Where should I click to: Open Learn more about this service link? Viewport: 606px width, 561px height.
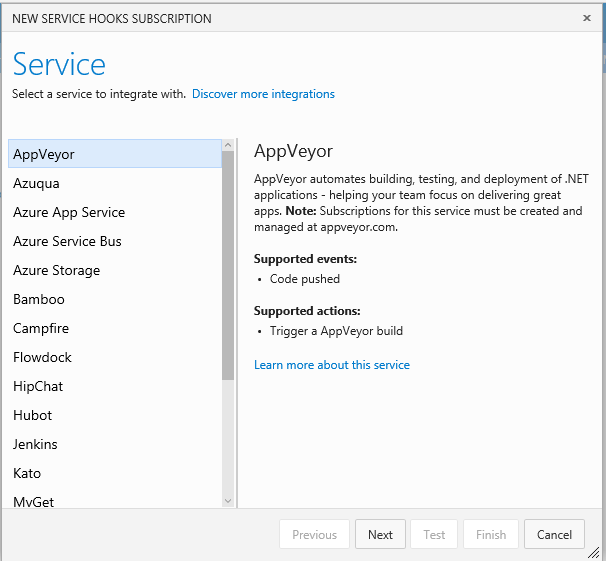tap(332, 365)
